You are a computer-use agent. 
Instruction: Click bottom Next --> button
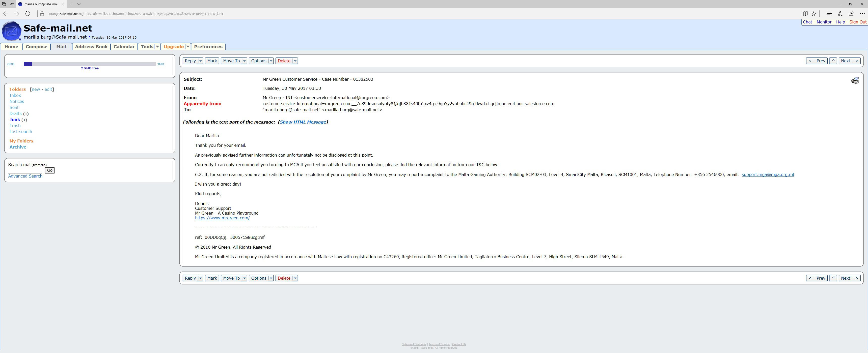850,278
